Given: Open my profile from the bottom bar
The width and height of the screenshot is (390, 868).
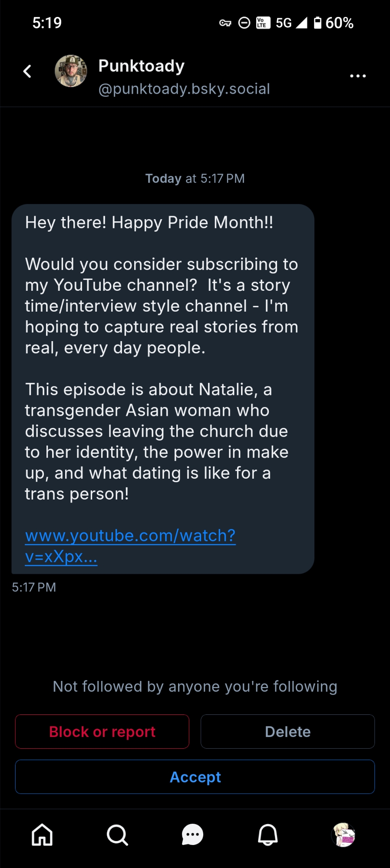Looking at the screenshot, I should 344,835.
